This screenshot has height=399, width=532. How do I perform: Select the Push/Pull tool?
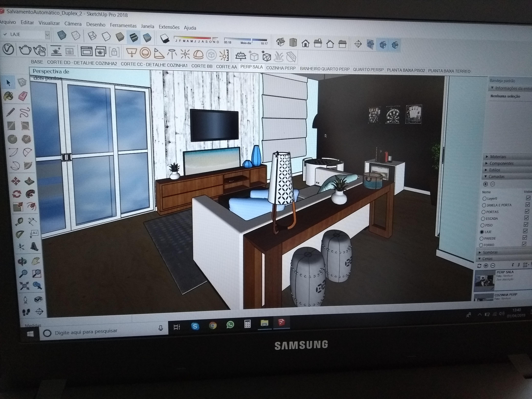[x=29, y=181]
